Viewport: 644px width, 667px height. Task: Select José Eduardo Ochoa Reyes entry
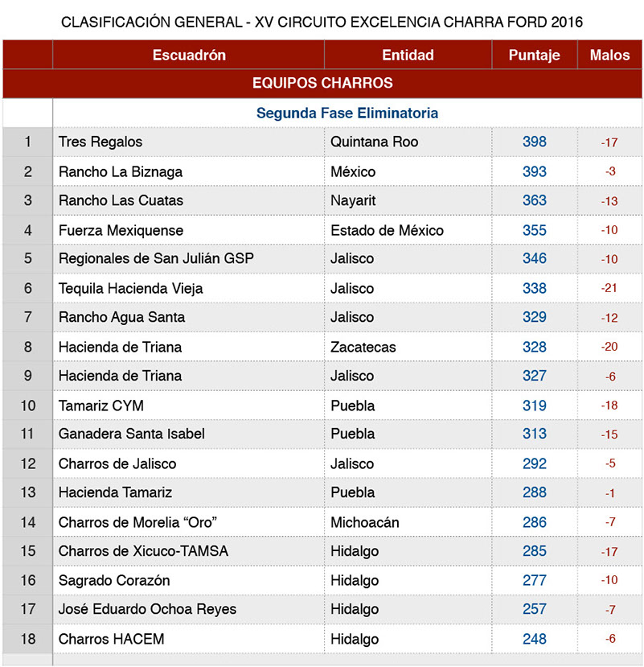[147, 609]
